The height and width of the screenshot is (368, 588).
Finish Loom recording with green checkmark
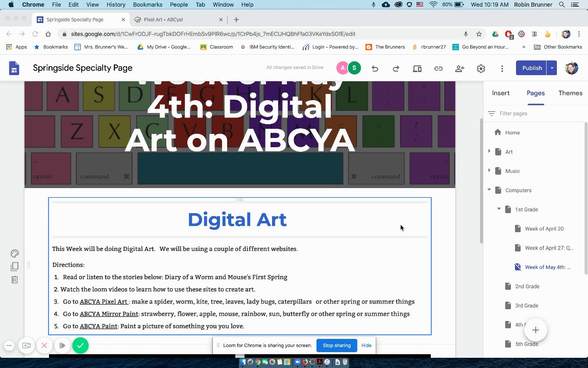(x=80, y=346)
